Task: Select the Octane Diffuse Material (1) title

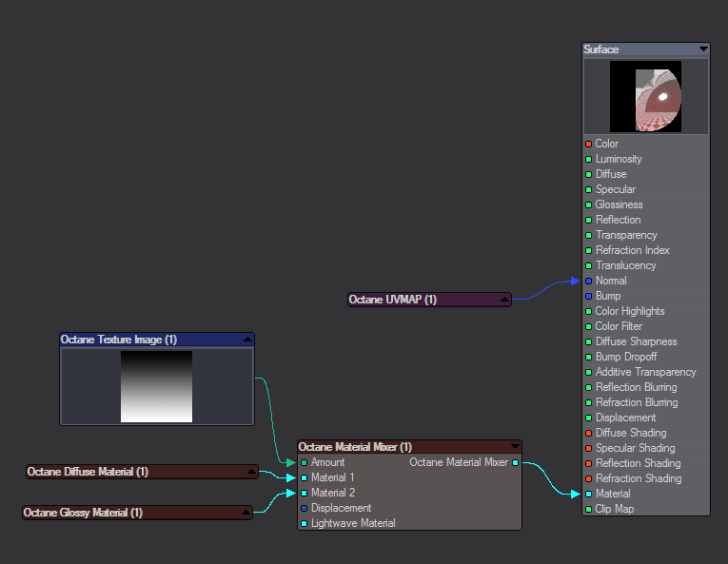Action: point(88,472)
